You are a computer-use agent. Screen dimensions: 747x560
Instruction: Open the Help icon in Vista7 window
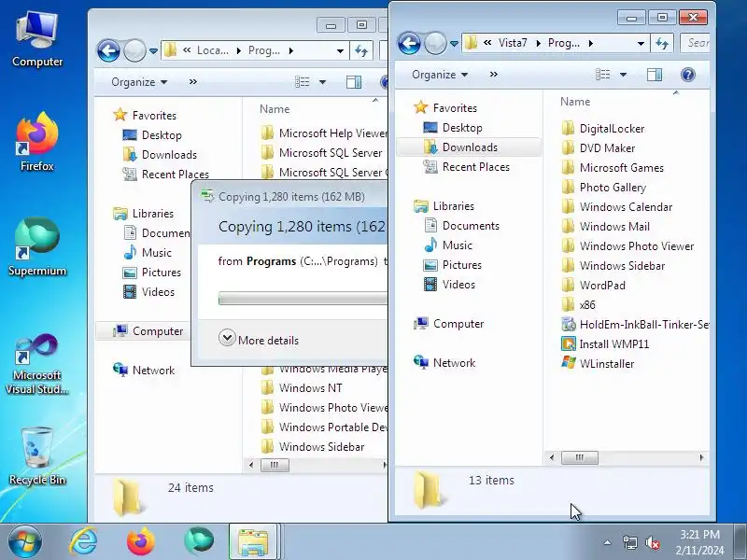[x=688, y=75]
